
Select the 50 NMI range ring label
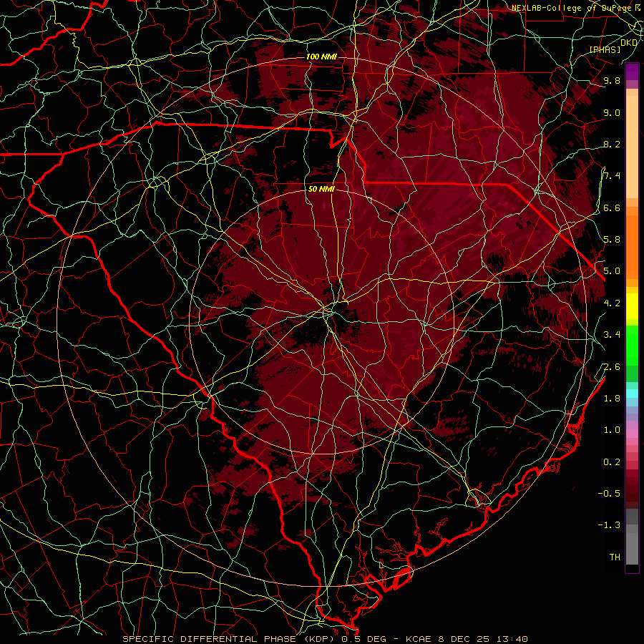click(321, 189)
